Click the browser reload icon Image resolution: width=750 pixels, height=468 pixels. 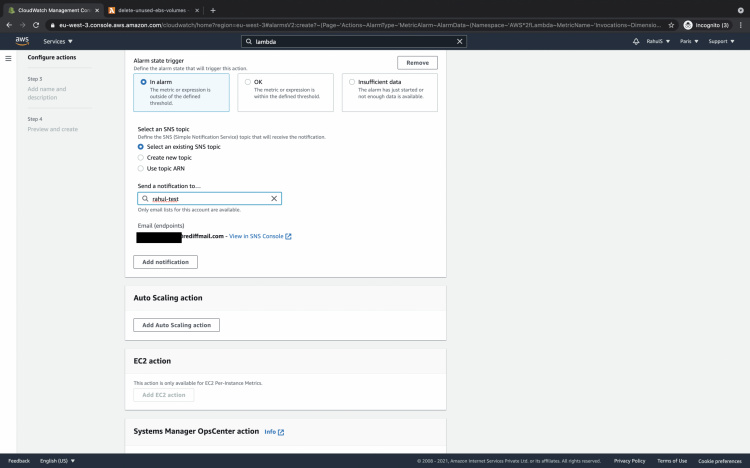pos(36,25)
